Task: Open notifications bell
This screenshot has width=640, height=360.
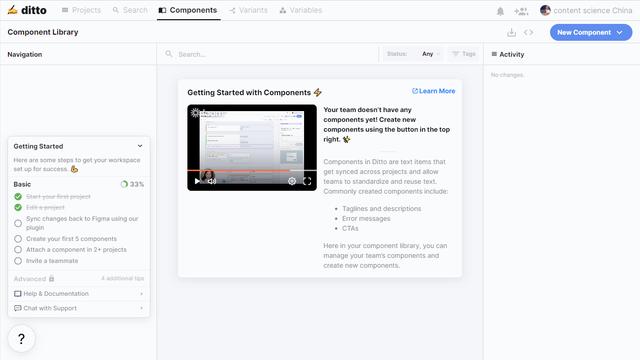Action: click(500, 11)
